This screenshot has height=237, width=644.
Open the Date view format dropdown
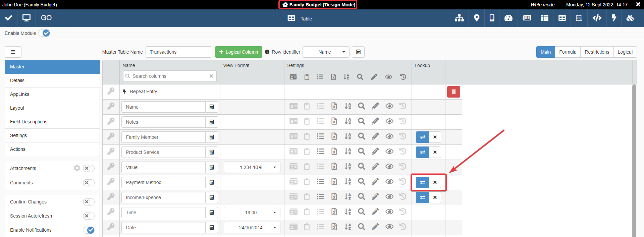click(252, 228)
